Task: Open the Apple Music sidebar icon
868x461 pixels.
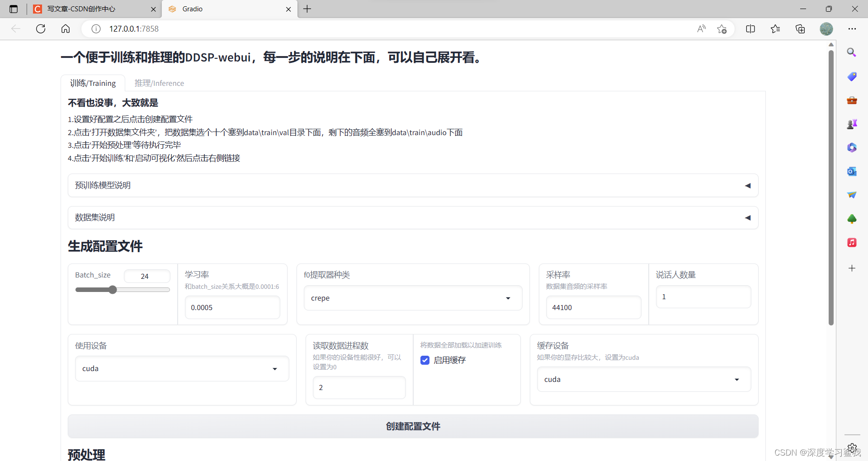Action: 852,243
